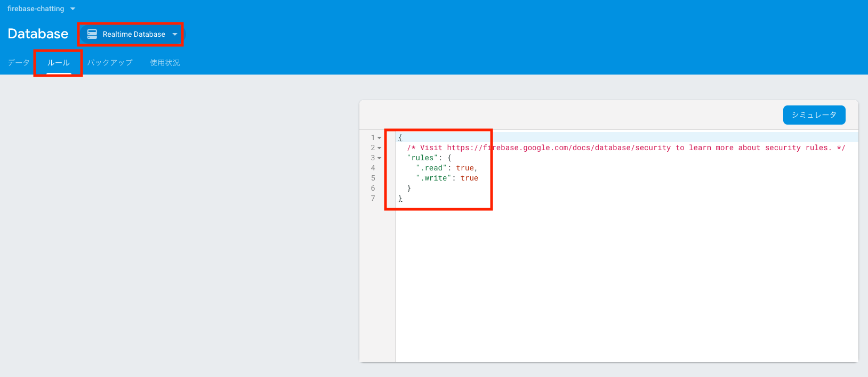
Task: Collapse the code fold at line 2
Action: pyautogui.click(x=380, y=148)
